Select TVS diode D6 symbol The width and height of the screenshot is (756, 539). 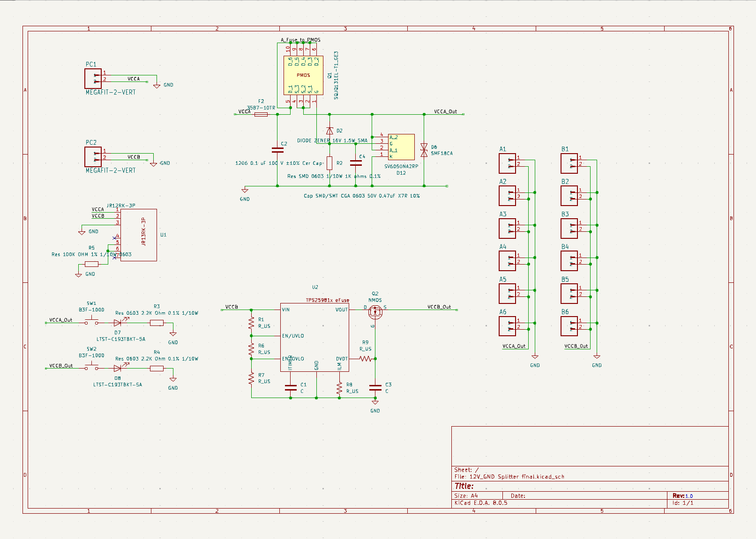tap(424, 150)
